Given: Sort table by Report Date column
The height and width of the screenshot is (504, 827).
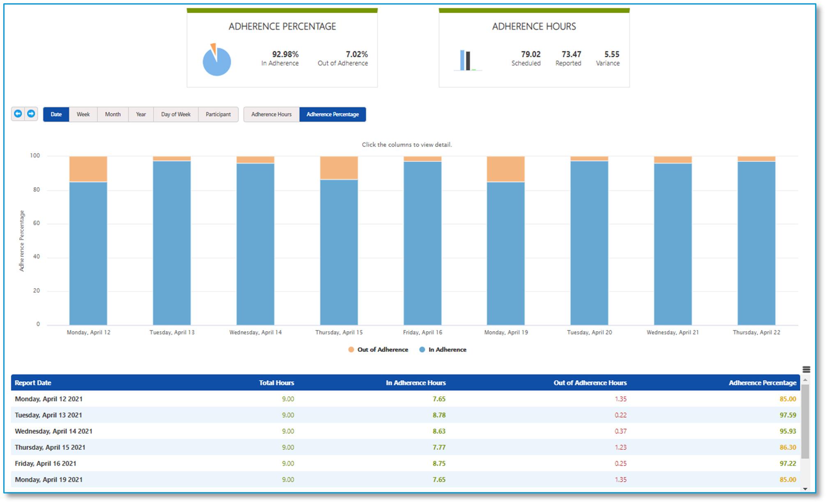Looking at the screenshot, I should pos(33,383).
